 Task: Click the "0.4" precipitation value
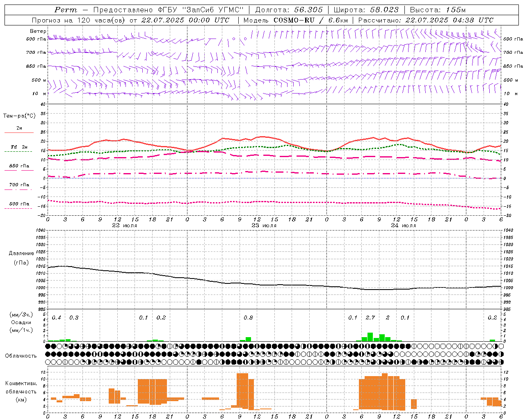tap(57, 317)
